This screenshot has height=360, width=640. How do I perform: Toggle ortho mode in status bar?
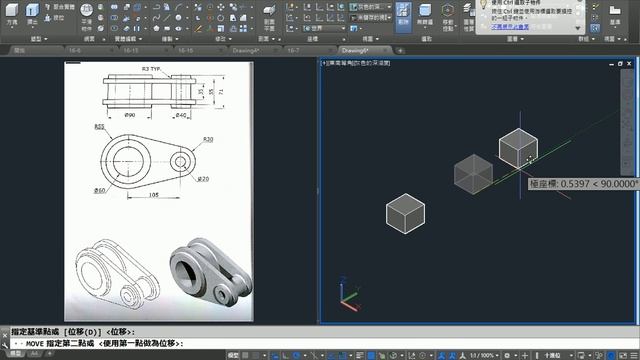pos(285,356)
